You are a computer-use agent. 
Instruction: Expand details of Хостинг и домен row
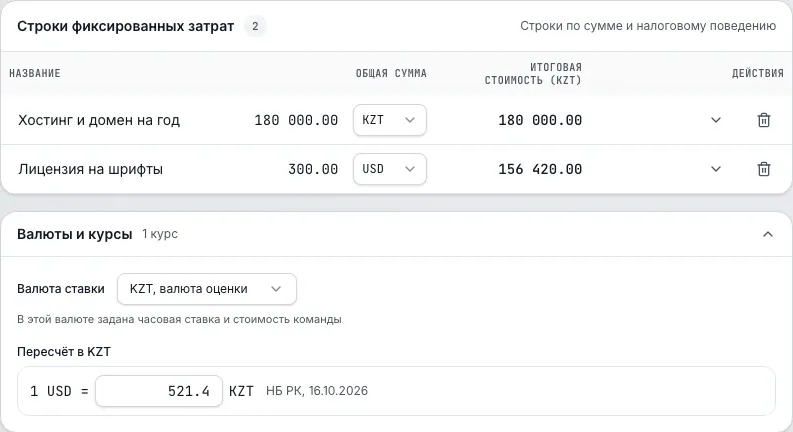tap(716, 120)
